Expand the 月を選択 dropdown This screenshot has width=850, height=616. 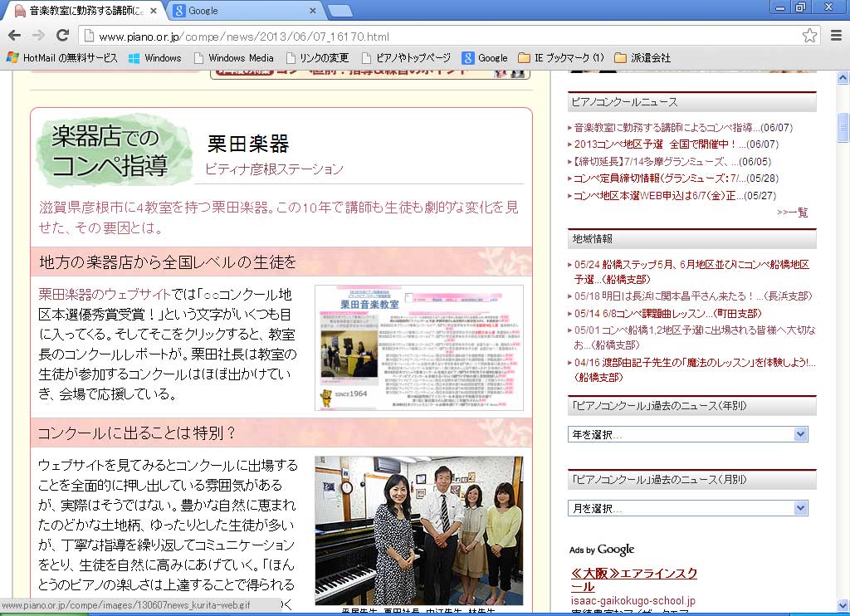click(x=688, y=508)
